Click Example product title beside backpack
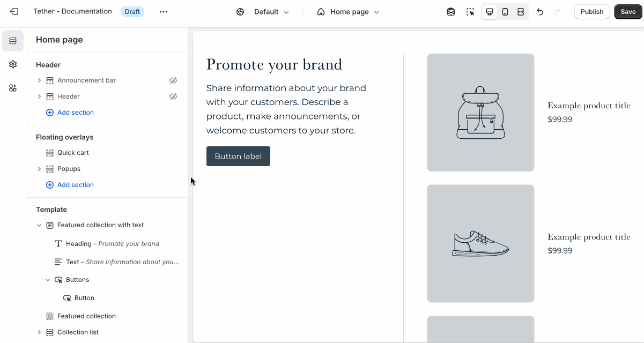The height and width of the screenshot is (343, 644). 589,106
